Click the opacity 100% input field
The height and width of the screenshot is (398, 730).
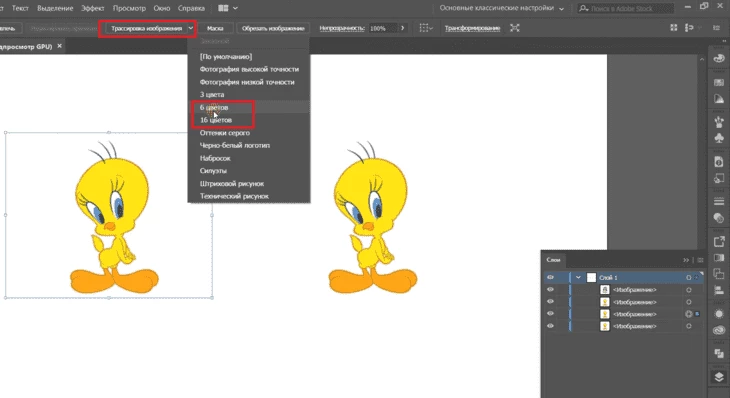383,28
